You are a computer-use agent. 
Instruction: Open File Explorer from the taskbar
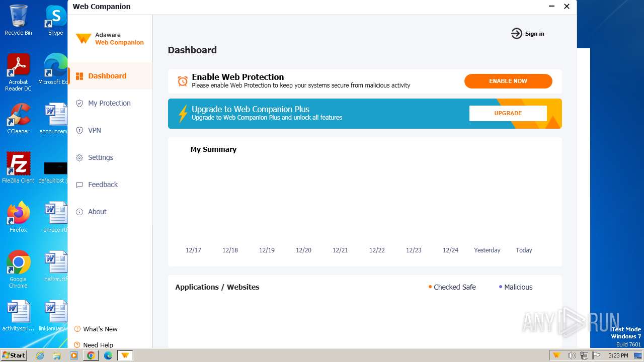pos(57,355)
